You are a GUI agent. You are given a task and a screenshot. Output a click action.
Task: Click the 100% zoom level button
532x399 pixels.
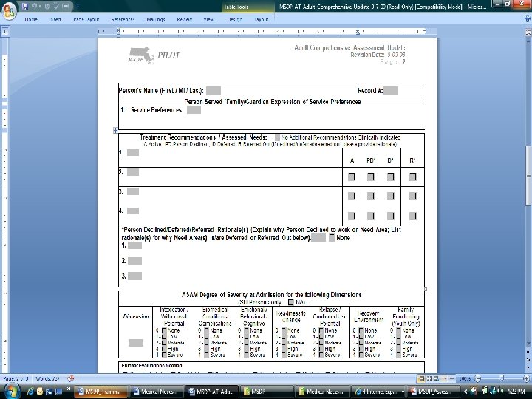coord(465,378)
